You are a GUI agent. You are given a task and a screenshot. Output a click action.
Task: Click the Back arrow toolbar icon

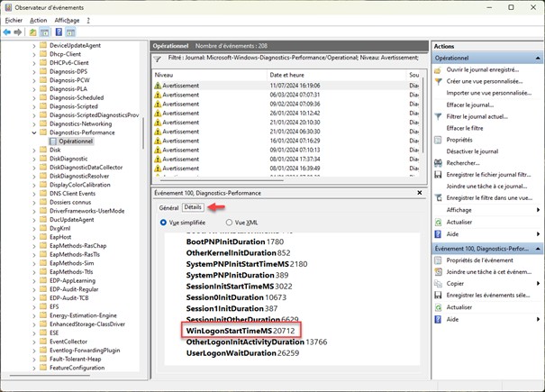click(7, 32)
